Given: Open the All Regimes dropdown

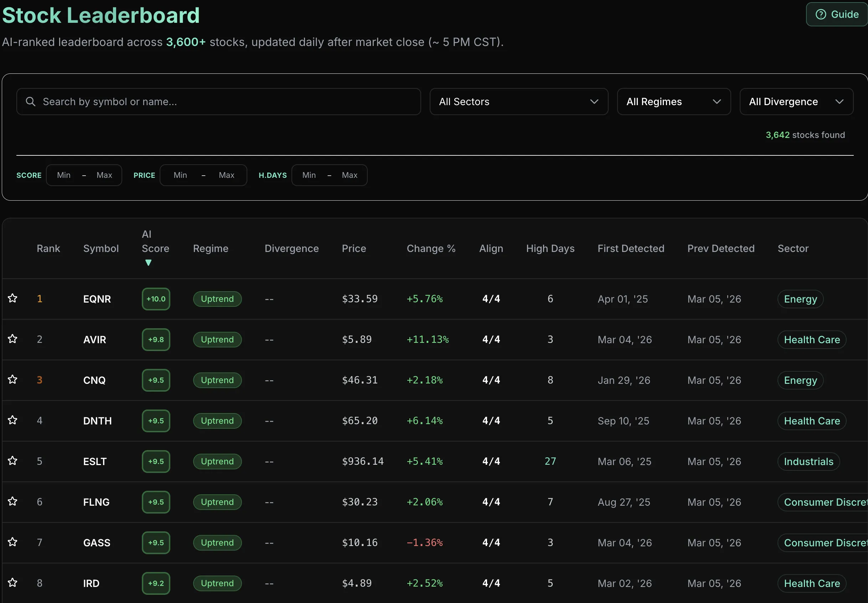Looking at the screenshot, I should [674, 102].
